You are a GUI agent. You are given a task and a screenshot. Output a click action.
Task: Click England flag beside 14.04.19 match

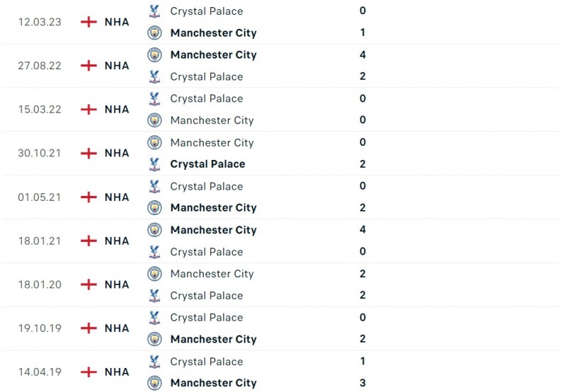point(88,371)
